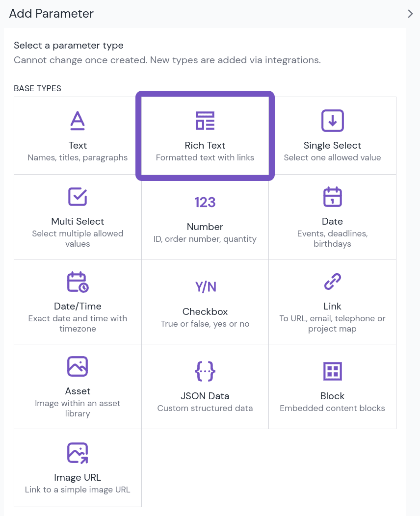Choose the Y/N Checkbox icon
The width and height of the screenshot is (420, 516).
[x=206, y=286]
